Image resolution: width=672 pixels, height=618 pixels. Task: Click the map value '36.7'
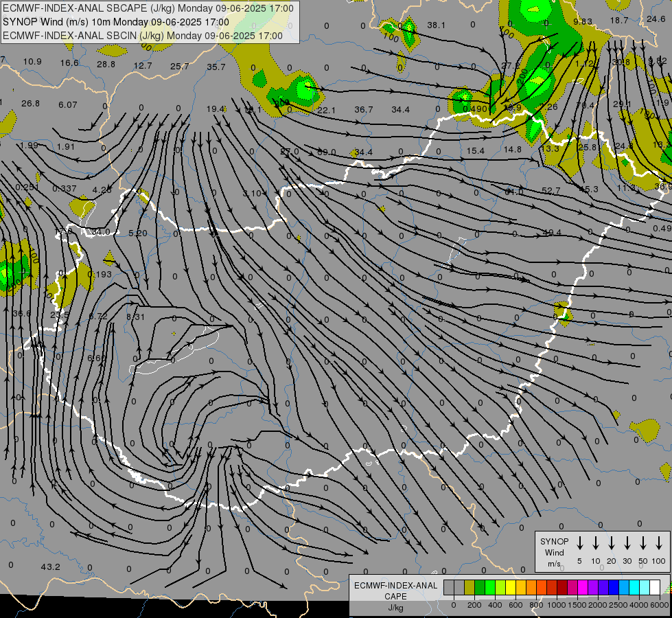point(363,110)
